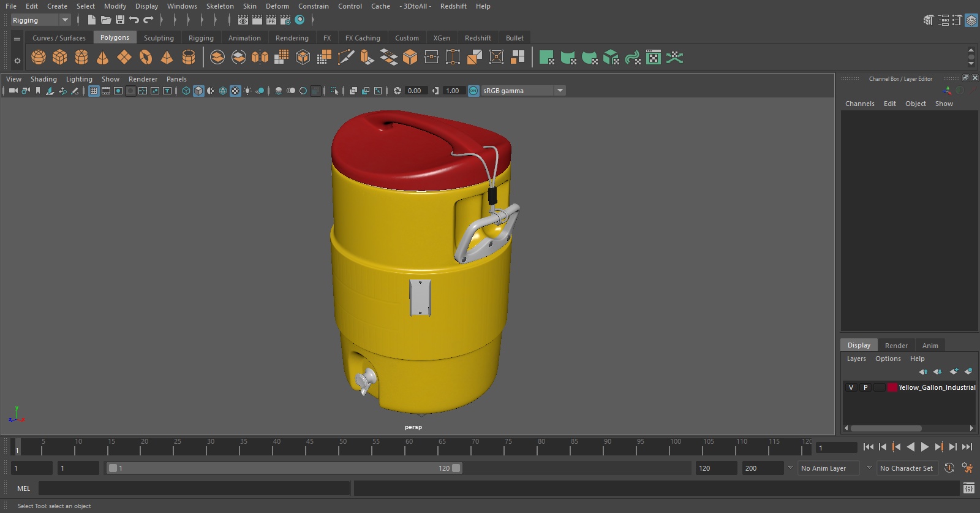
Task: Open the No Character Set dropdown
Action: click(907, 468)
